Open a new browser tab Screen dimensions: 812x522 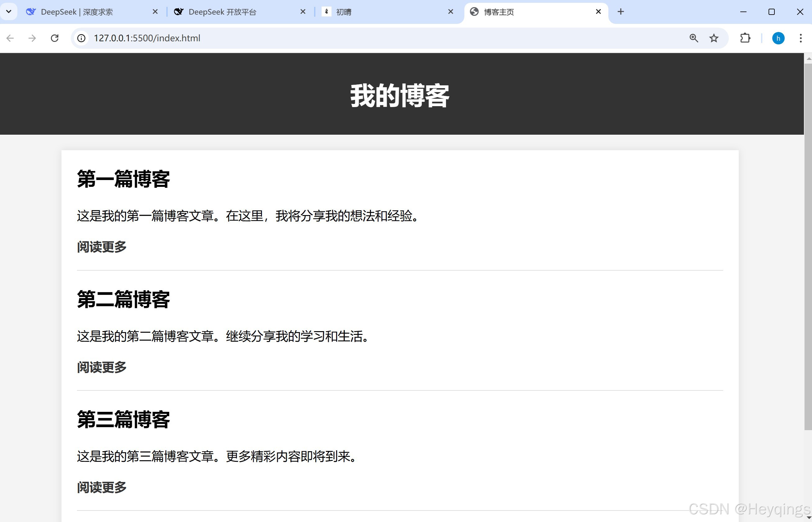coord(620,12)
